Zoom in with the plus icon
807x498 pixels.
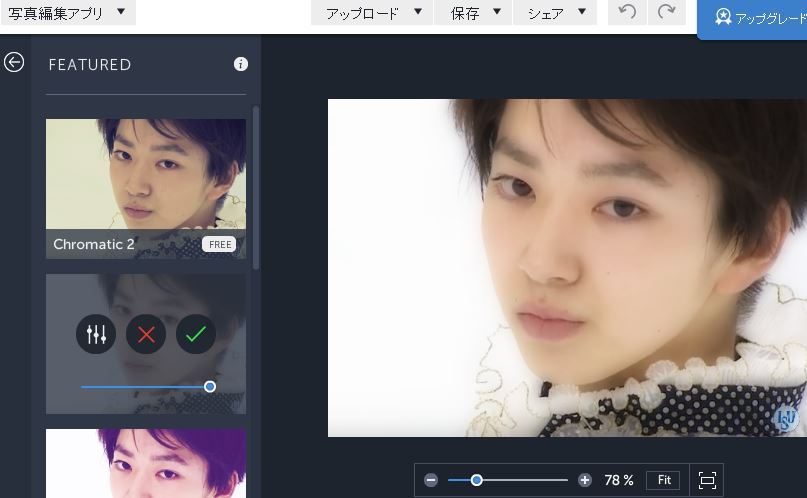pos(585,480)
